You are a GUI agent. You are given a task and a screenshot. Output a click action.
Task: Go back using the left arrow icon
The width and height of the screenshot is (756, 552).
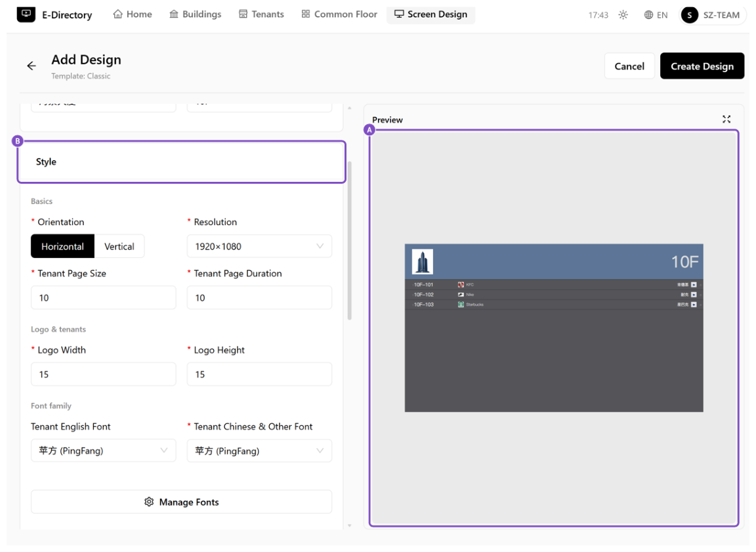click(31, 66)
